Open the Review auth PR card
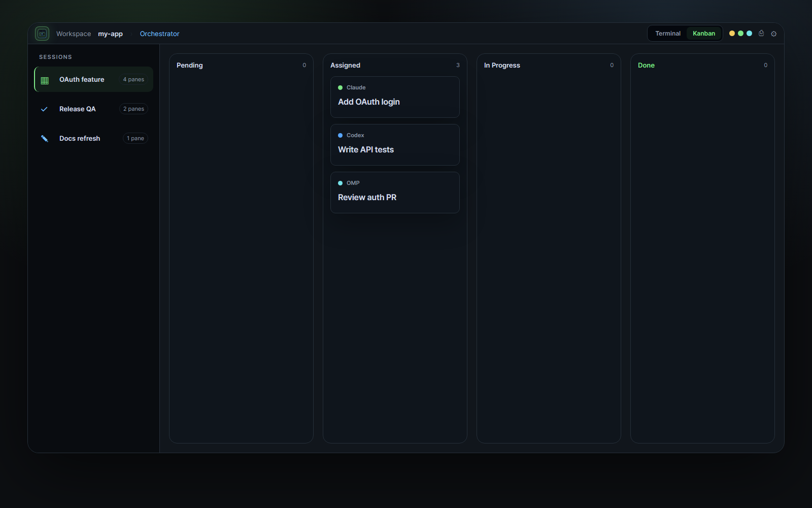Screen dimensions: 812x508 395,193
